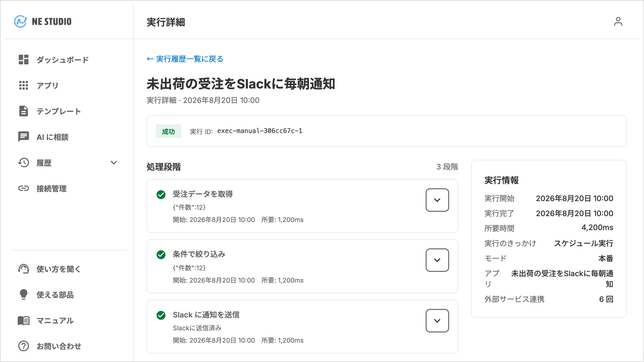Click the 使える部品 lightbulb icon
644x362 pixels.
[24, 294]
